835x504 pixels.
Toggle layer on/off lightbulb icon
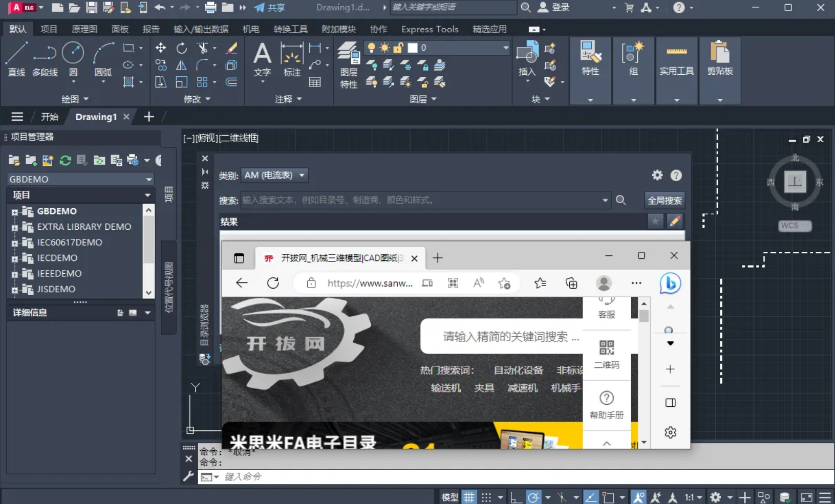371,48
